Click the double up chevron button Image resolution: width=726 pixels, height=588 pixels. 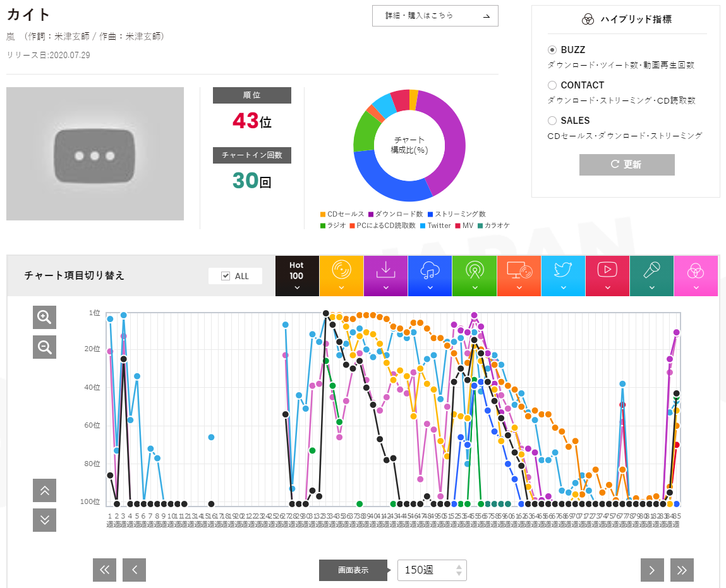pyautogui.click(x=44, y=490)
